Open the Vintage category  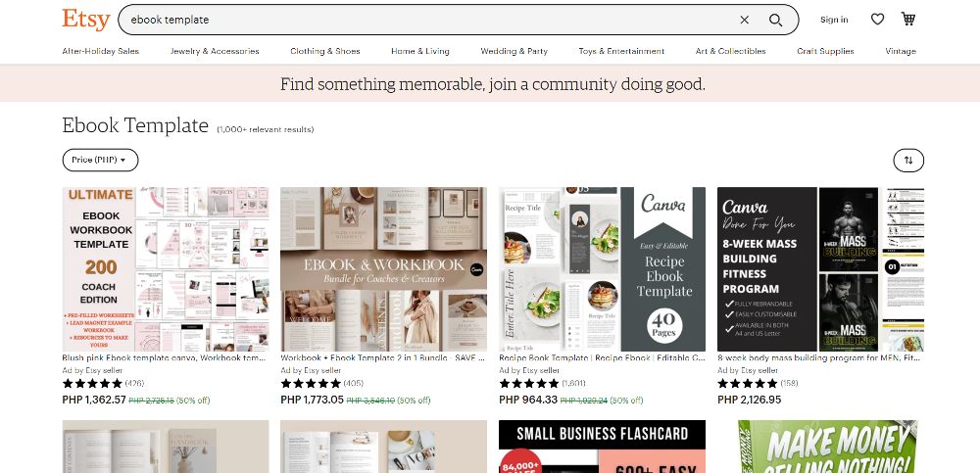901,51
